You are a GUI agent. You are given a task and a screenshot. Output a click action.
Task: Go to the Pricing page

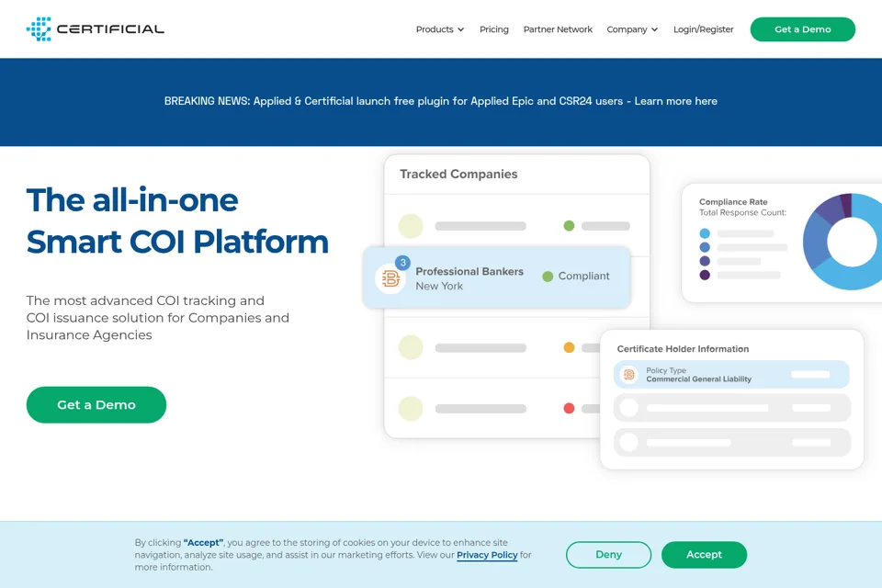(x=494, y=29)
